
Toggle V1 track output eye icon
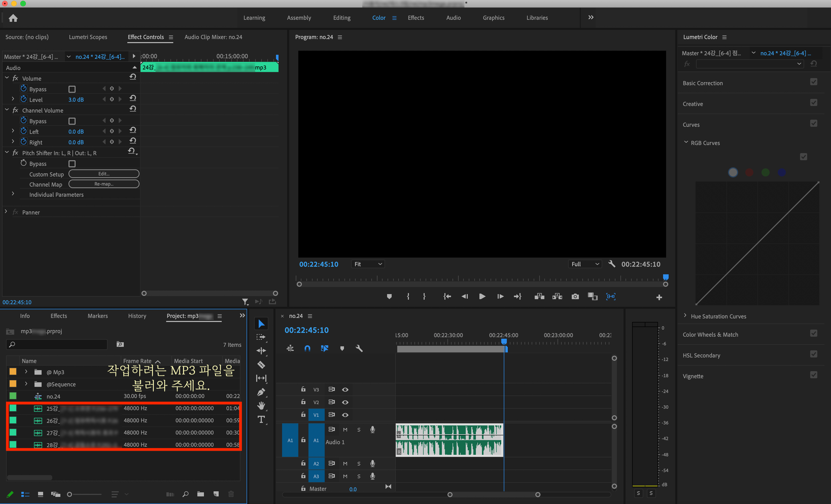point(345,415)
